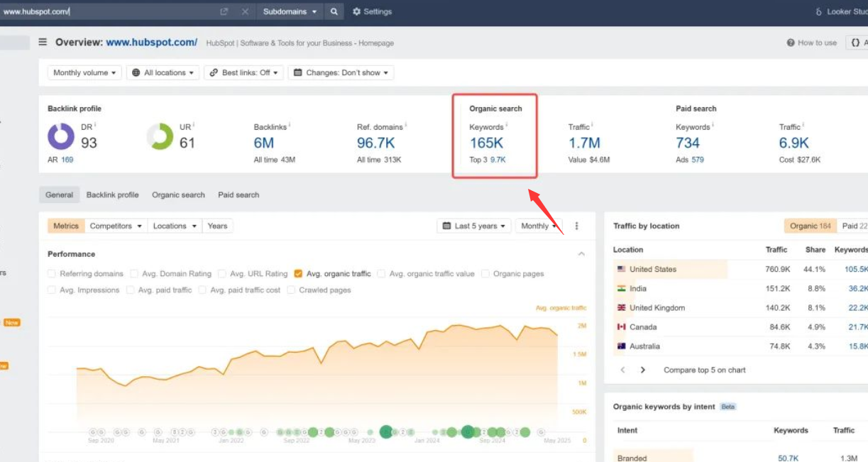Open Top 3 9.7K keywords link
This screenshot has height=462, width=868.
pyautogui.click(x=498, y=160)
